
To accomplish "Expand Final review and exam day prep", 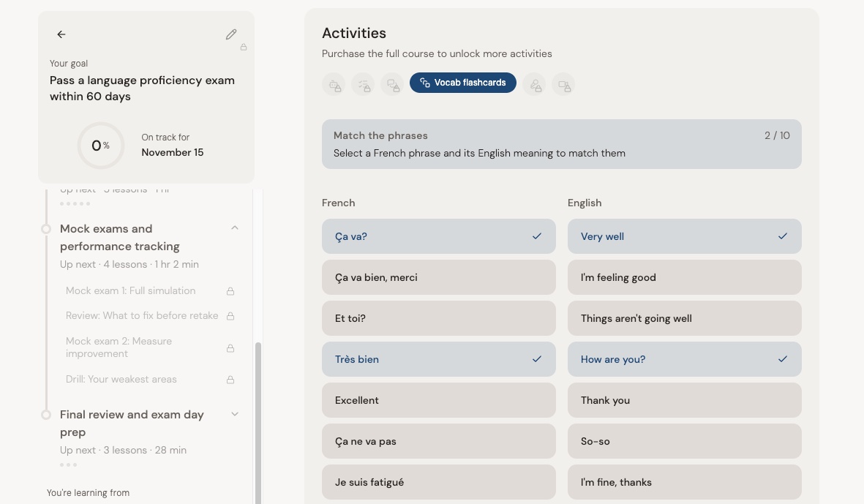I will click(235, 414).
